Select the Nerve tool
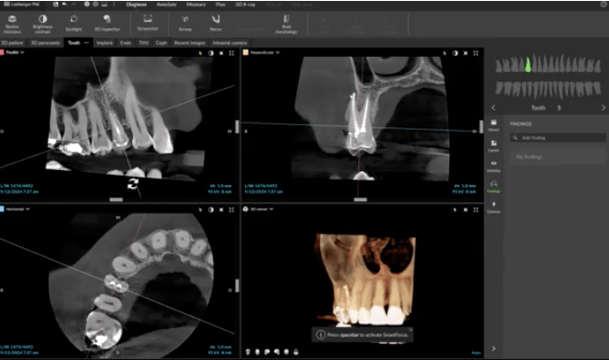This screenshot has height=360, width=609. 216,23
